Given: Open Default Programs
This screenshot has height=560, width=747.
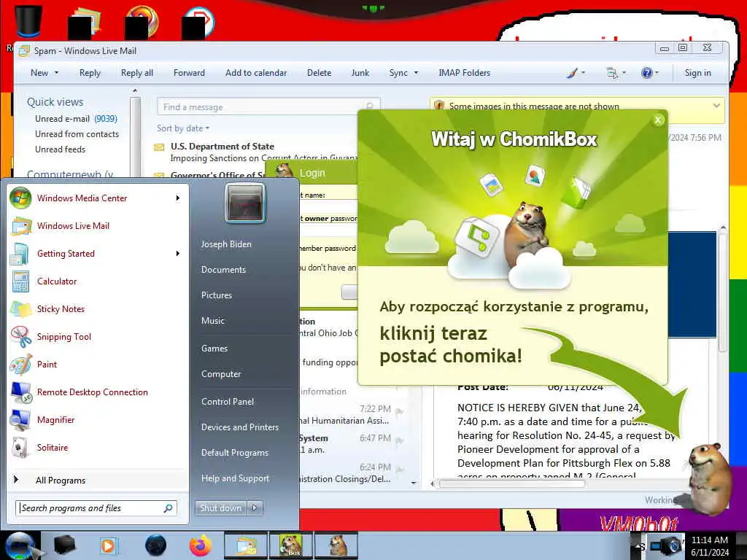Looking at the screenshot, I should 234,453.
